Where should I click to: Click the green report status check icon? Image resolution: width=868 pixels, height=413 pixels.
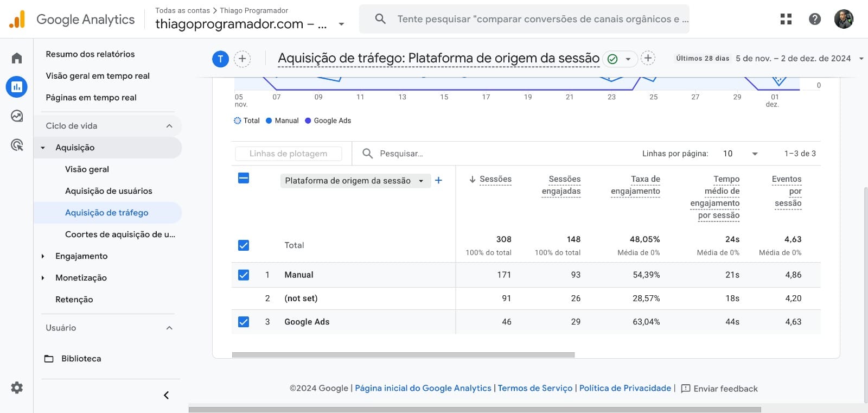(x=612, y=59)
